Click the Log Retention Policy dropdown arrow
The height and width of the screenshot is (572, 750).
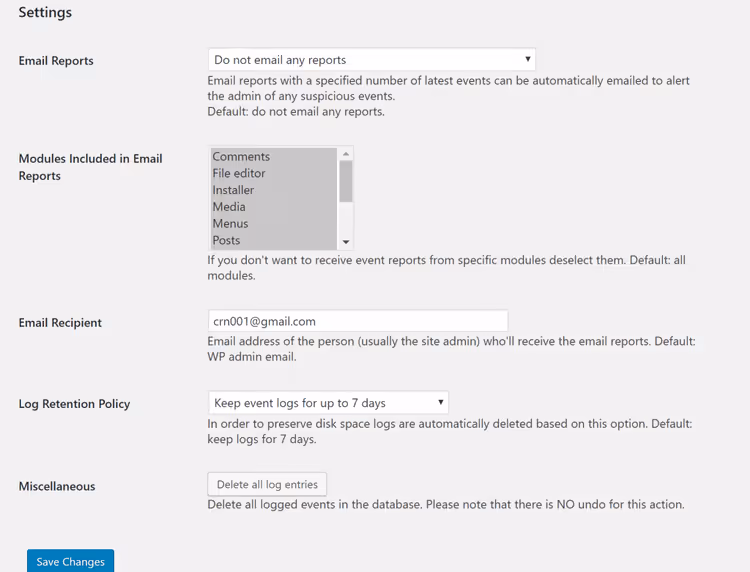(x=441, y=402)
